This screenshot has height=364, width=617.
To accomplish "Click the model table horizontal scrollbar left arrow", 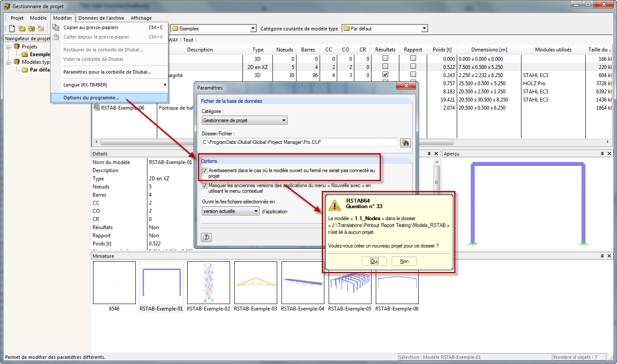I will coord(96,142).
